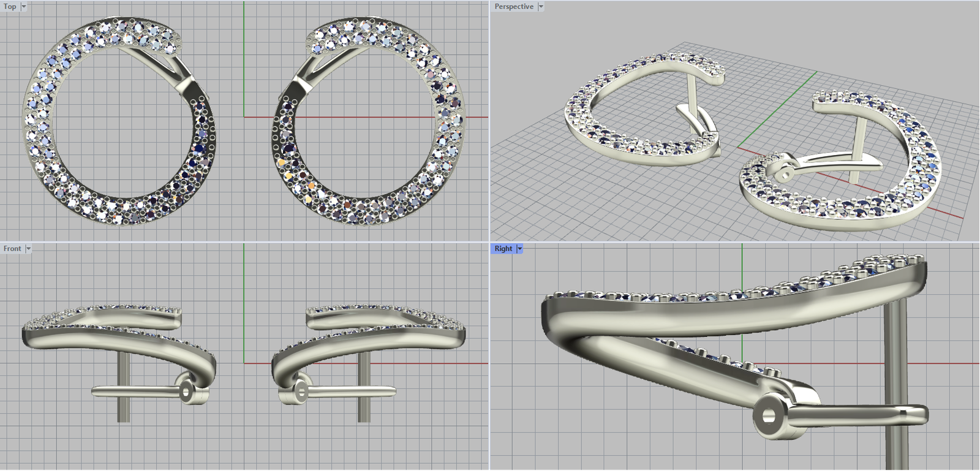
Task: Activate the Perspective viewport title label
Action: click(514, 7)
